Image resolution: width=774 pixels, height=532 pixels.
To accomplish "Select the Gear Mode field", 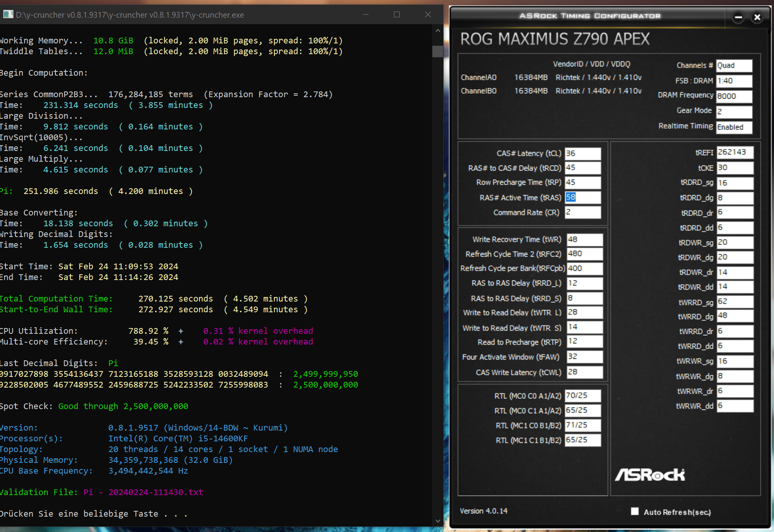I will [734, 111].
